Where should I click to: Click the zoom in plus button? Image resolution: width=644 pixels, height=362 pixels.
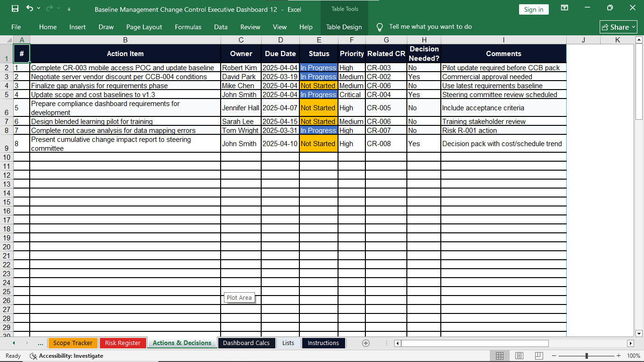coord(619,356)
